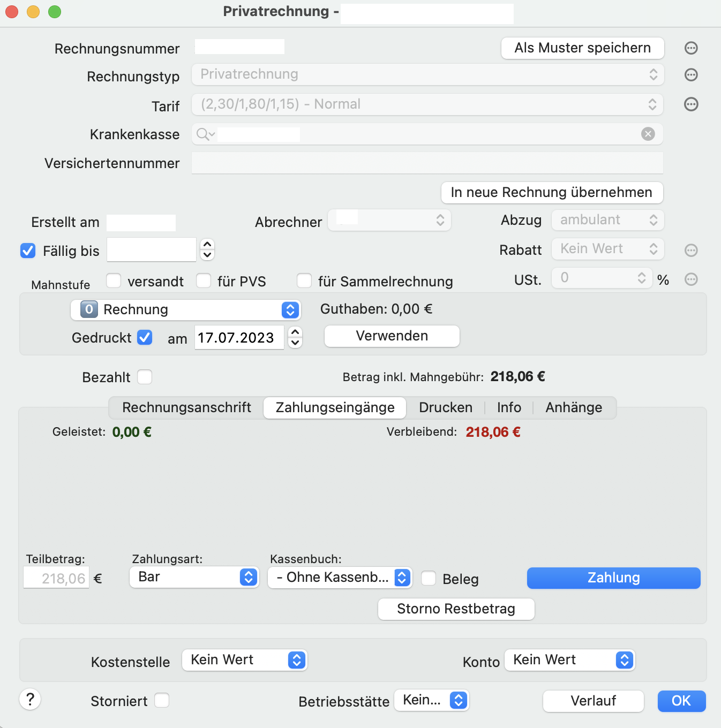Switch to the Rechnungsanschrift tab

[x=186, y=407]
